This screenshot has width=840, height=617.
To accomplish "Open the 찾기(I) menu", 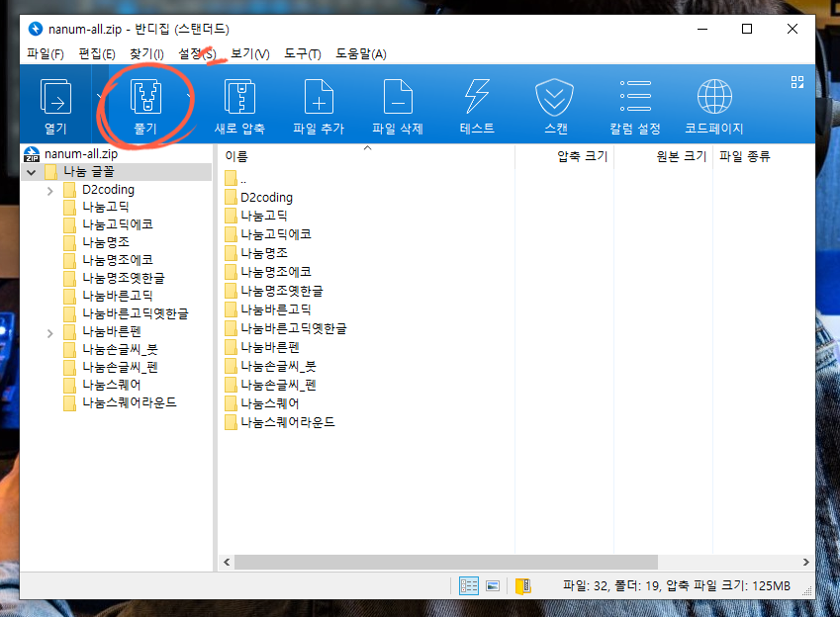I will point(146,54).
